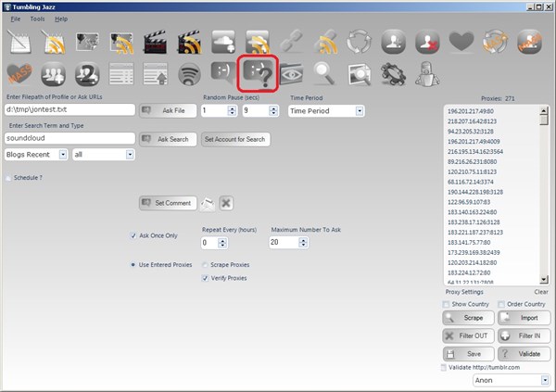This screenshot has width=556, height=392.
Task: Open the smiley speech bubble icon
Action: click(x=223, y=72)
